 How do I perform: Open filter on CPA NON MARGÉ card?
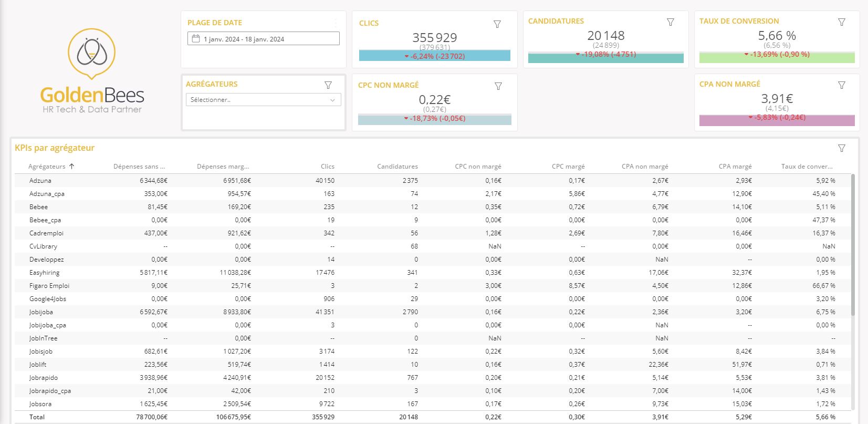click(x=842, y=85)
